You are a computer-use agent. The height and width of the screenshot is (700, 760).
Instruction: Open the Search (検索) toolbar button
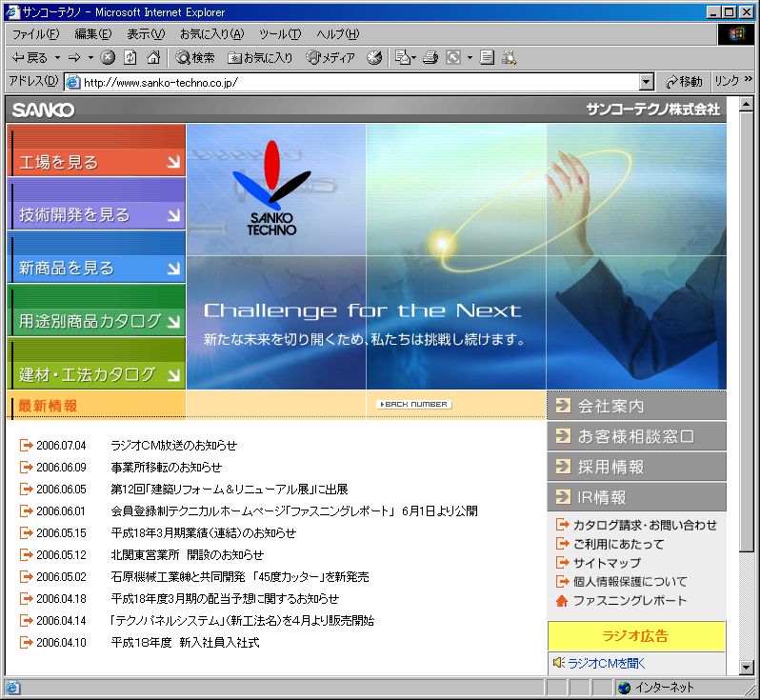195,58
